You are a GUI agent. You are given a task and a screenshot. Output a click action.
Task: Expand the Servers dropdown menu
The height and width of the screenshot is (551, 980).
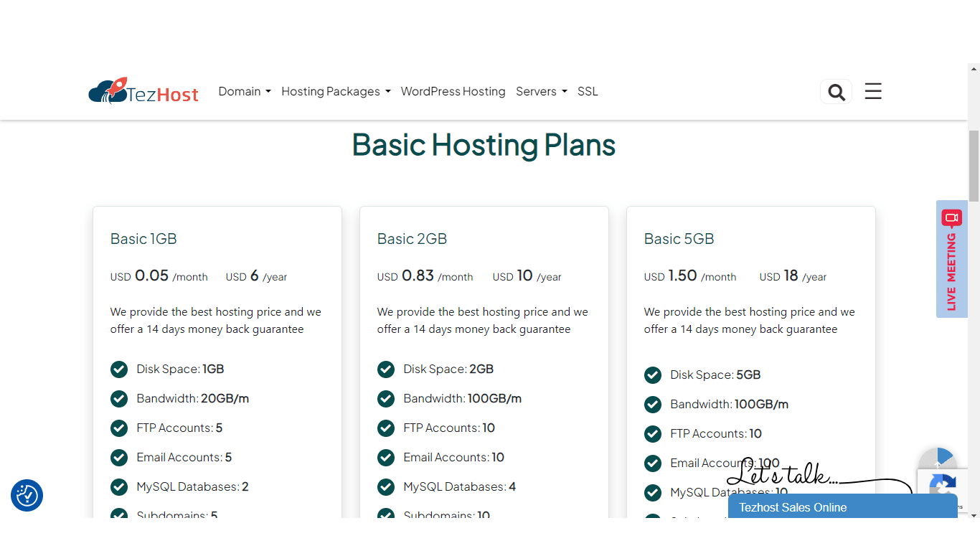[x=542, y=91]
